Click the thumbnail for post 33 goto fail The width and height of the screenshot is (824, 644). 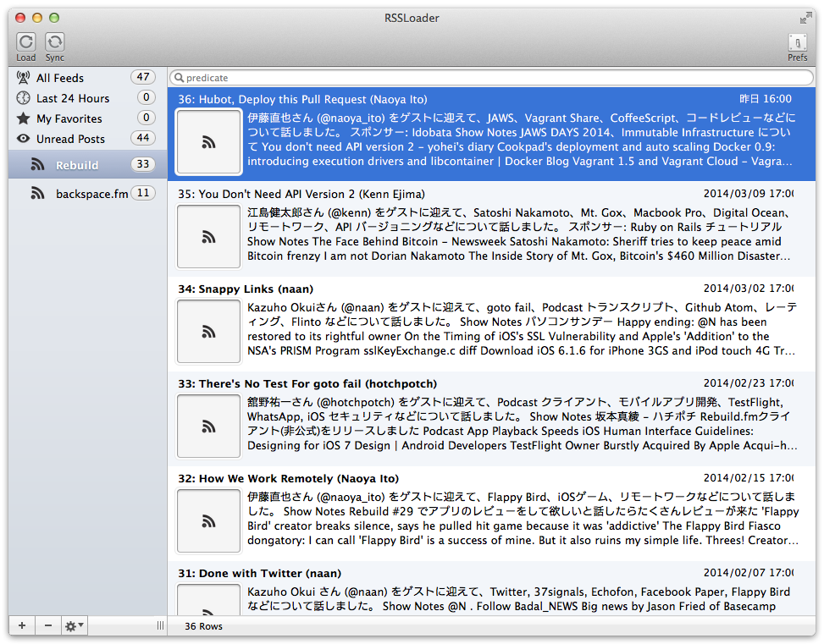click(x=208, y=426)
